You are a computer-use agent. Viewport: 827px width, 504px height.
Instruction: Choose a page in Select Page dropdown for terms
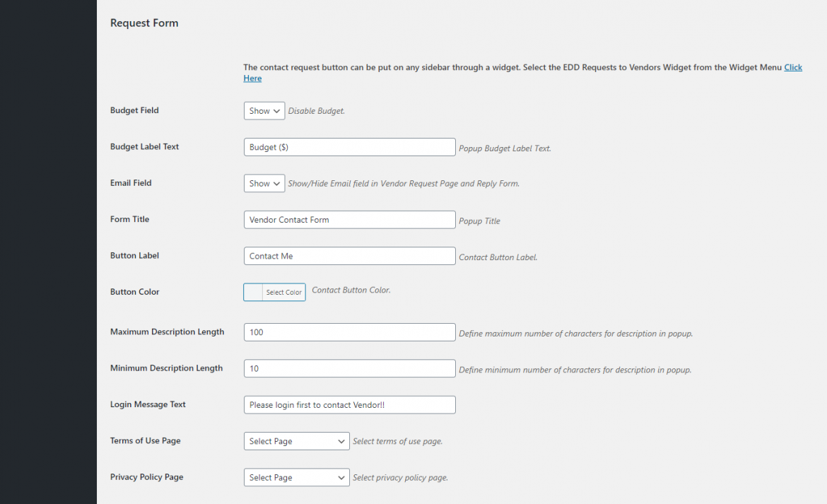pos(296,440)
